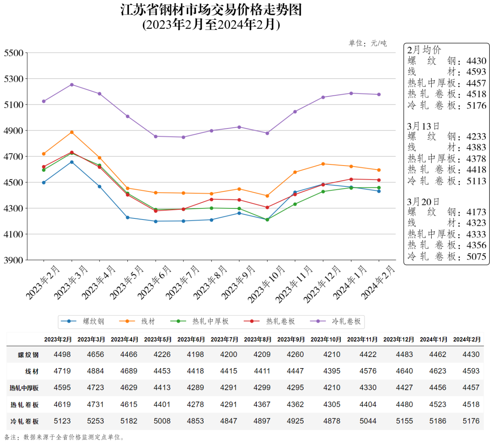The height and width of the screenshot is (448, 490).
Task: Click the 3月20日 heading in side panel
Action: [x=423, y=202]
